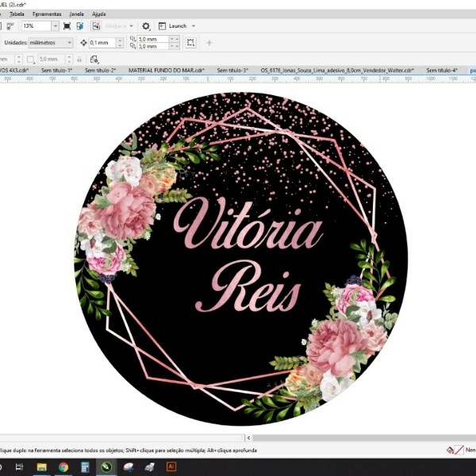
Task: Open the Ferramentas menu
Action: click(x=47, y=14)
